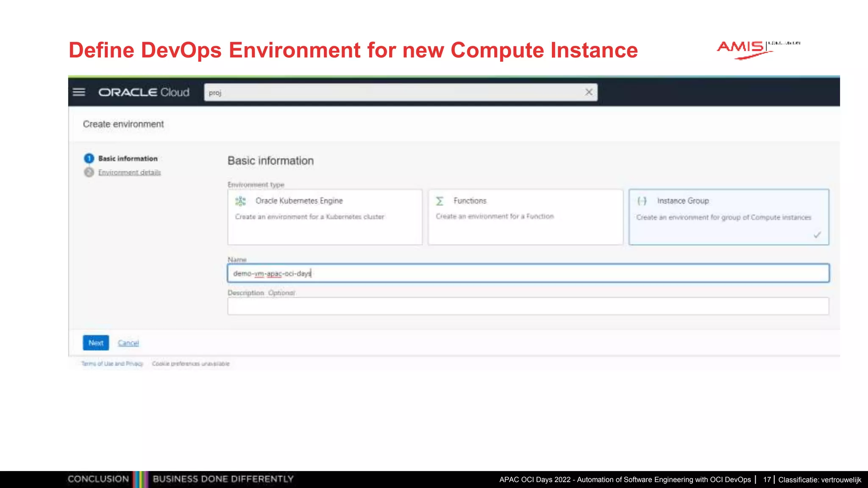Screen dimensions: 868x488
Task: Open the Terms of Use and Privacy link
Action: coord(112,363)
